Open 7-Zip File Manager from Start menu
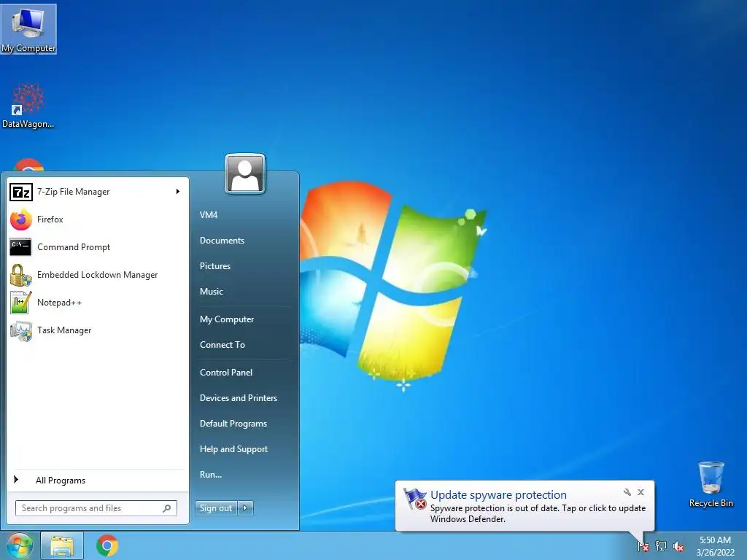747x560 pixels. pos(97,192)
